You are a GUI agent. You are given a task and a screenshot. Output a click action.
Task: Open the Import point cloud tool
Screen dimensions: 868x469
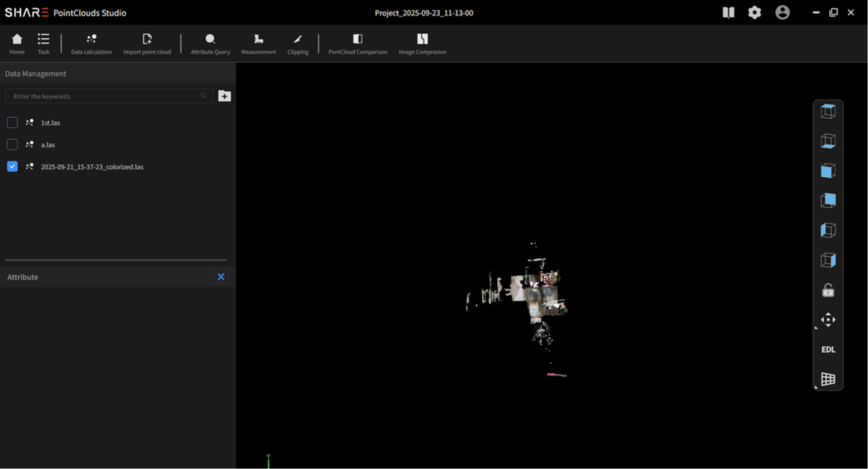tap(147, 43)
